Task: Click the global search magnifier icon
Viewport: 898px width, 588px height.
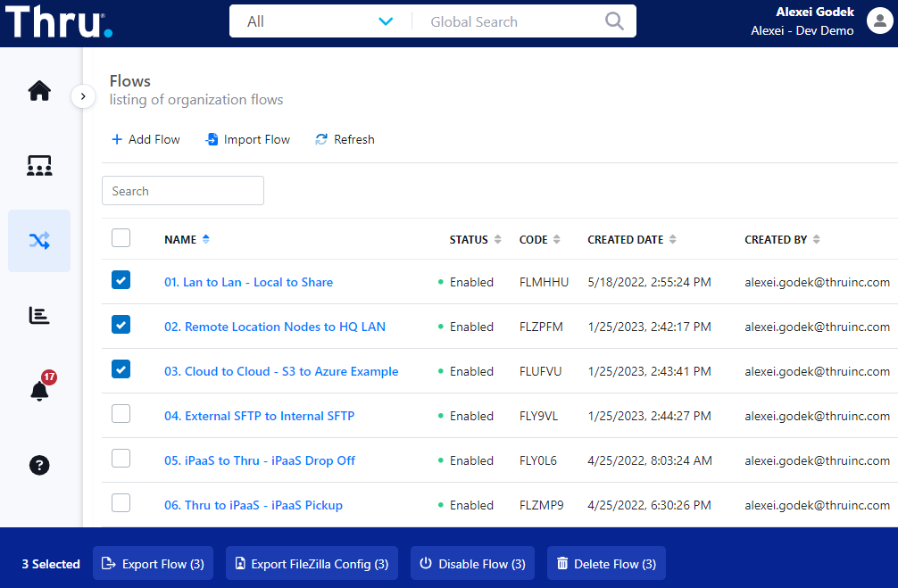Action: point(614,21)
